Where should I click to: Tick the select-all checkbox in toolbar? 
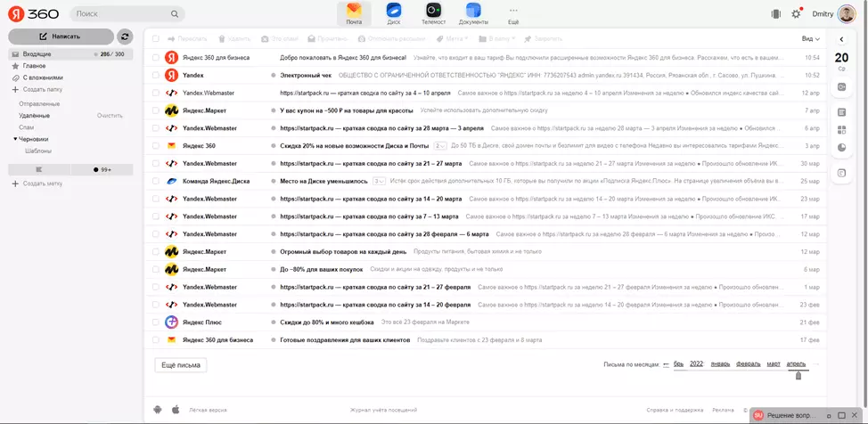(156, 38)
